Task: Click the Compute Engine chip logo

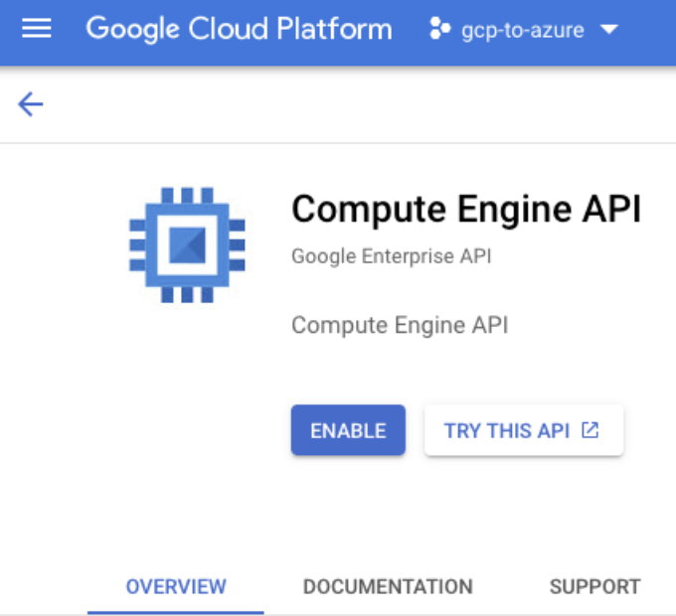Action: point(187,244)
